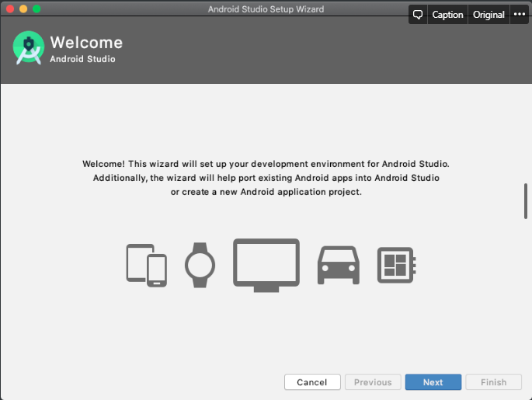Select the Original option in overlay
532x400 pixels.
point(489,15)
